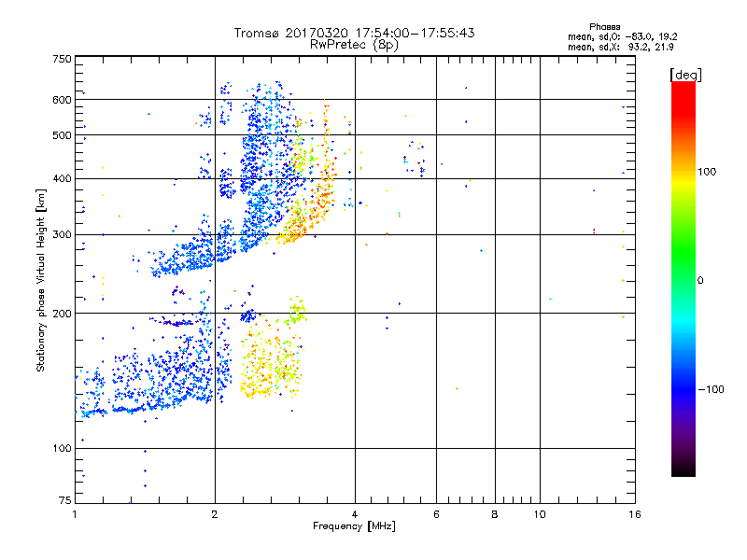This screenshot has width=747, height=560.
Task: Pick the black bottom of the phase colorbar
Action: coord(684,469)
